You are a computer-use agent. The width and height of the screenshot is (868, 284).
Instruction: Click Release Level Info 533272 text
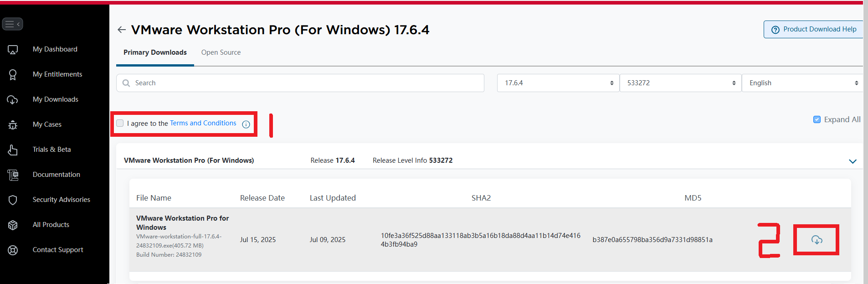413,160
